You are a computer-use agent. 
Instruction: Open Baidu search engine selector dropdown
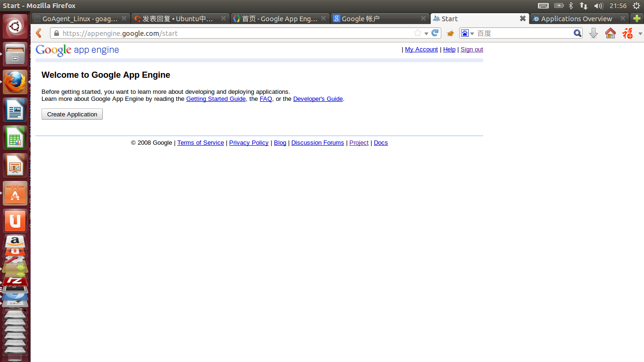(467, 33)
